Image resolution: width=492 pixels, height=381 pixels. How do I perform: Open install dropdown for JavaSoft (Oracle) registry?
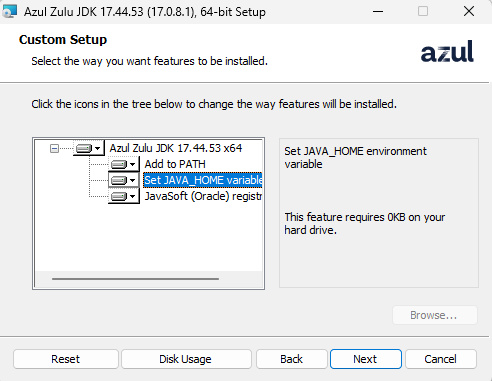pyautogui.click(x=123, y=196)
